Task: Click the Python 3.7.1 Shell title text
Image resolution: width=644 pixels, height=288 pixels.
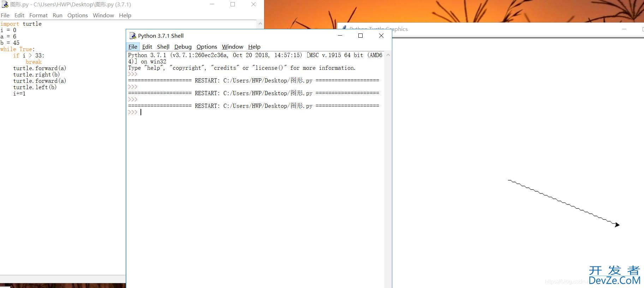Action: tap(161, 36)
